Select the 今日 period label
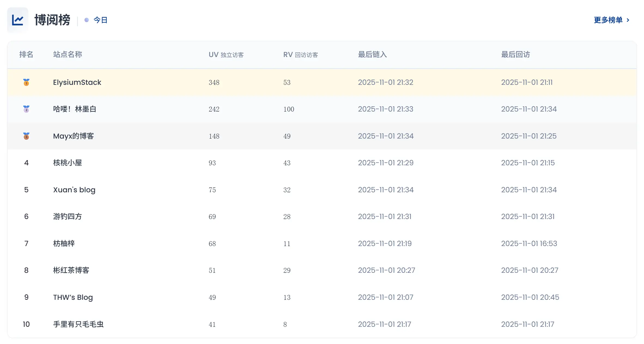This screenshot has height=344, width=644. tap(100, 20)
